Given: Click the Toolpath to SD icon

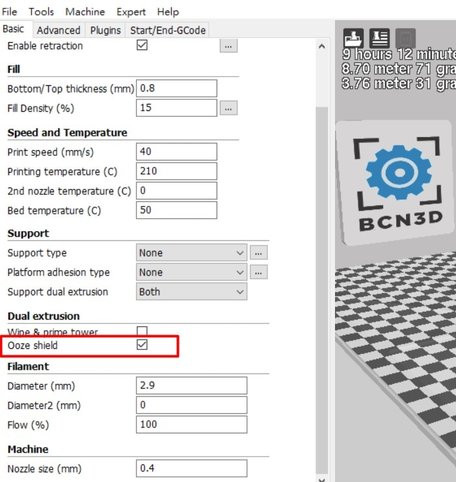Looking at the screenshot, I should pyautogui.click(x=379, y=38).
